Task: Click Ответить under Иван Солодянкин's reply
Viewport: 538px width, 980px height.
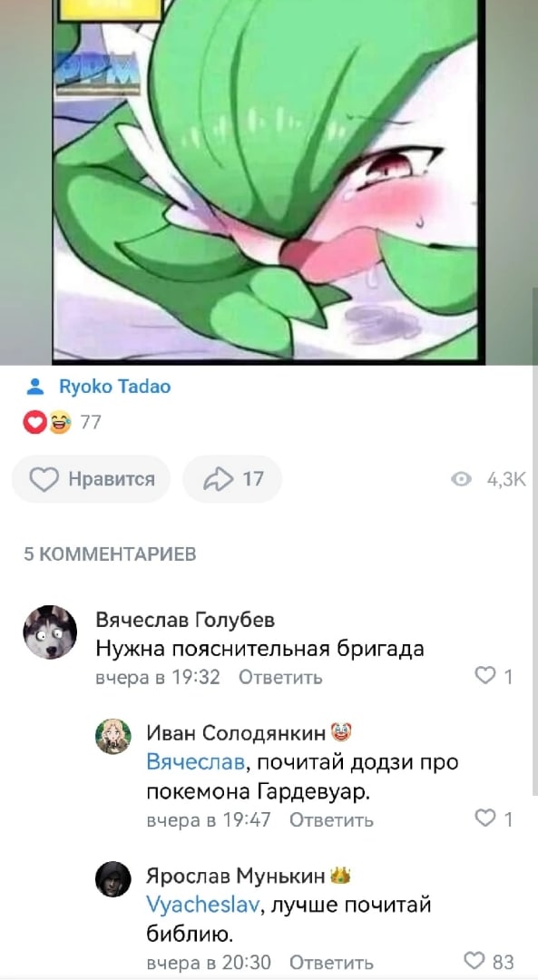Action: (332, 820)
